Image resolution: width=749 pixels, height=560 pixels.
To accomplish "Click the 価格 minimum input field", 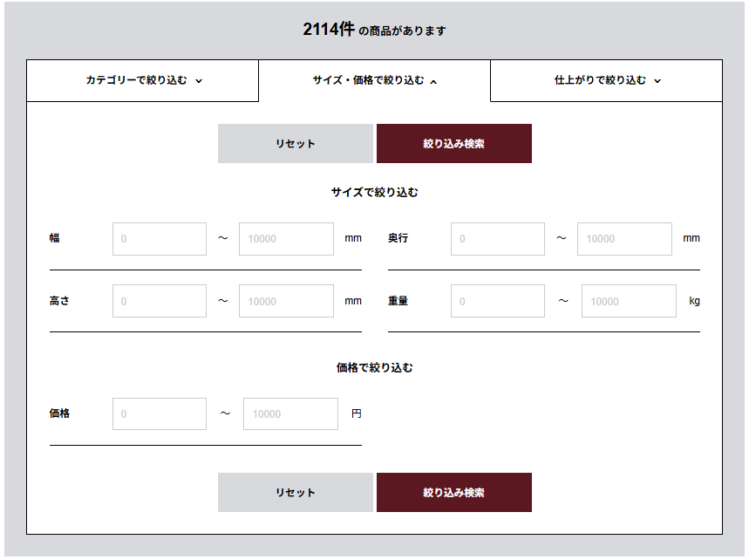I will [x=160, y=414].
